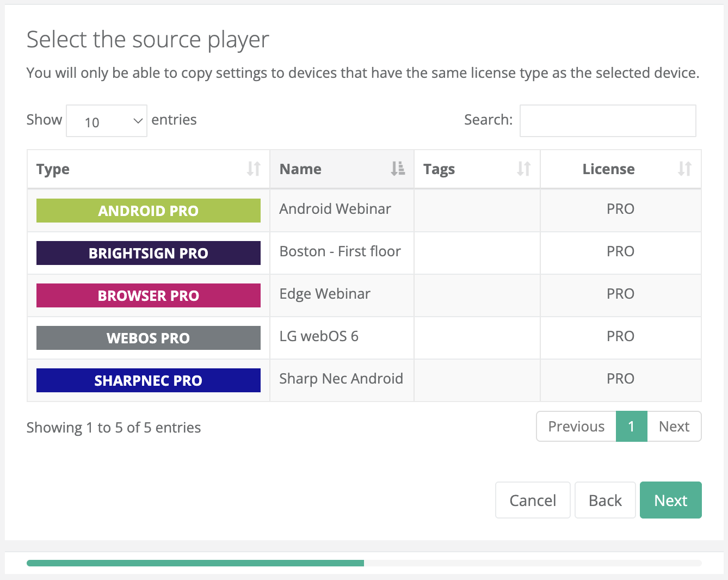The width and height of the screenshot is (728, 580).
Task: Select the SHARPNEC PRO type badge
Action: (148, 380)
